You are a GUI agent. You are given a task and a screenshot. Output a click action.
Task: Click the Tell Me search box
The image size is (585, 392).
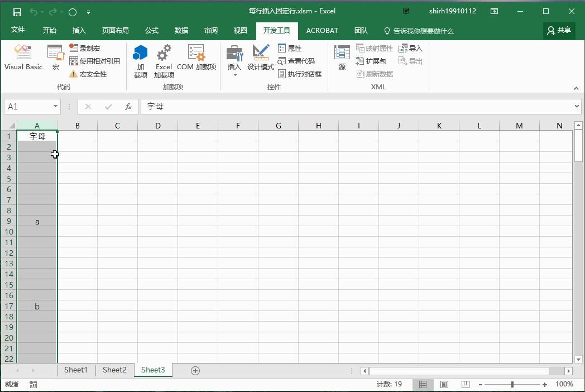[x=419, y=31]
